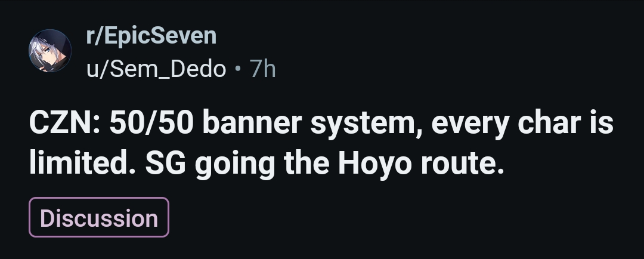
Task: Click the text "SG going the" in title
Action: click(x=237, y=164)
